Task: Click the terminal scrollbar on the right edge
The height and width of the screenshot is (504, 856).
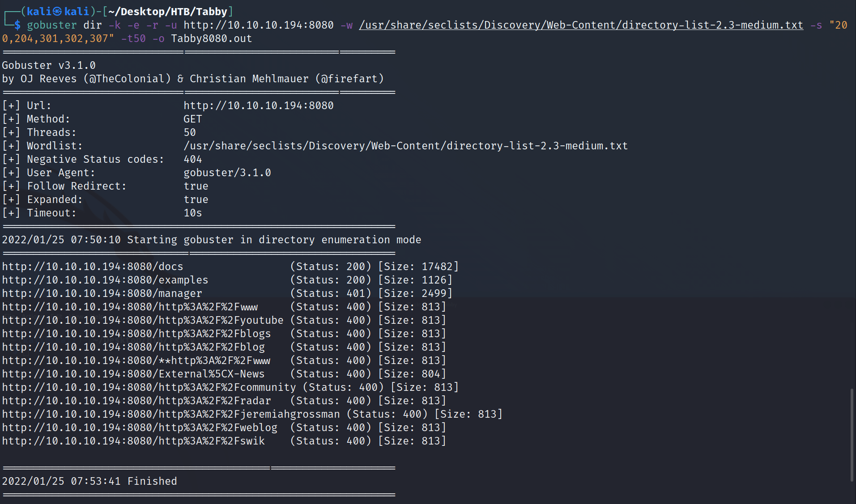Action: click(852, 435)
